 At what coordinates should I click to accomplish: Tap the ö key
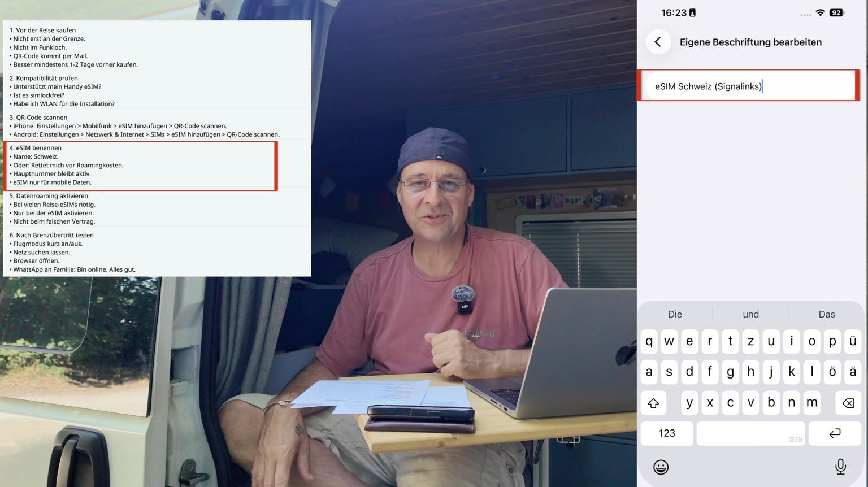(x=832, y=372)
